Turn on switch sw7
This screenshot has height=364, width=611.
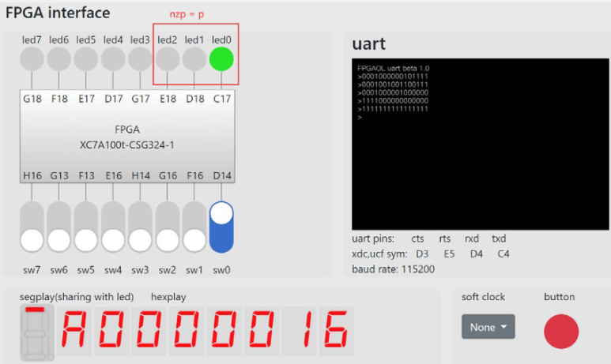pos(32,227)
